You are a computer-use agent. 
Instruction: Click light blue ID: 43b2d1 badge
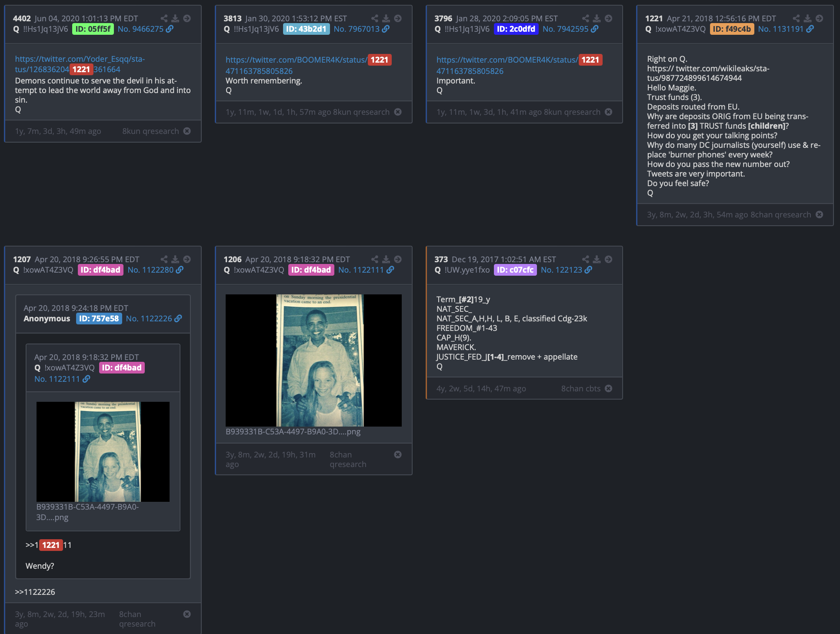click(x=306, y=29)
